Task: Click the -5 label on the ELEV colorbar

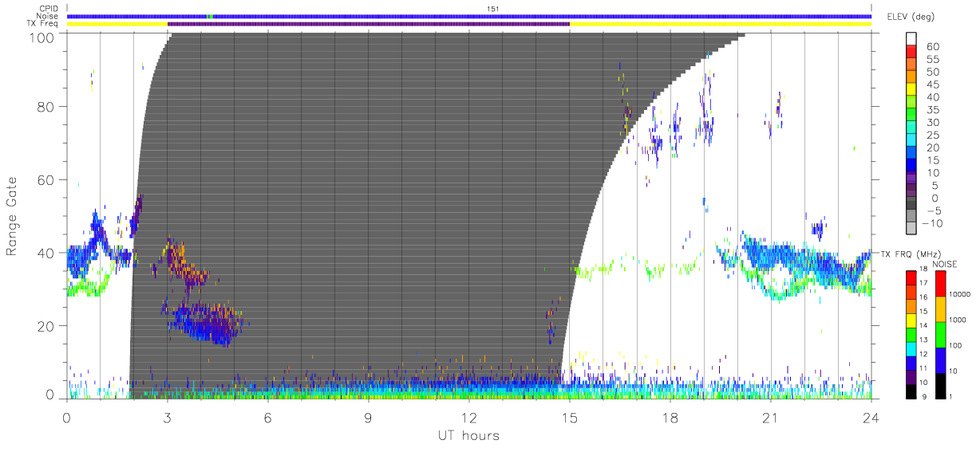Action: coord(935,211)
